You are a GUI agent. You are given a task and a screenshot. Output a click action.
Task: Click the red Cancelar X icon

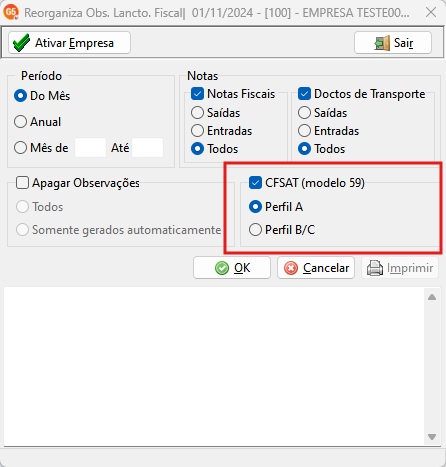point(291,268)
